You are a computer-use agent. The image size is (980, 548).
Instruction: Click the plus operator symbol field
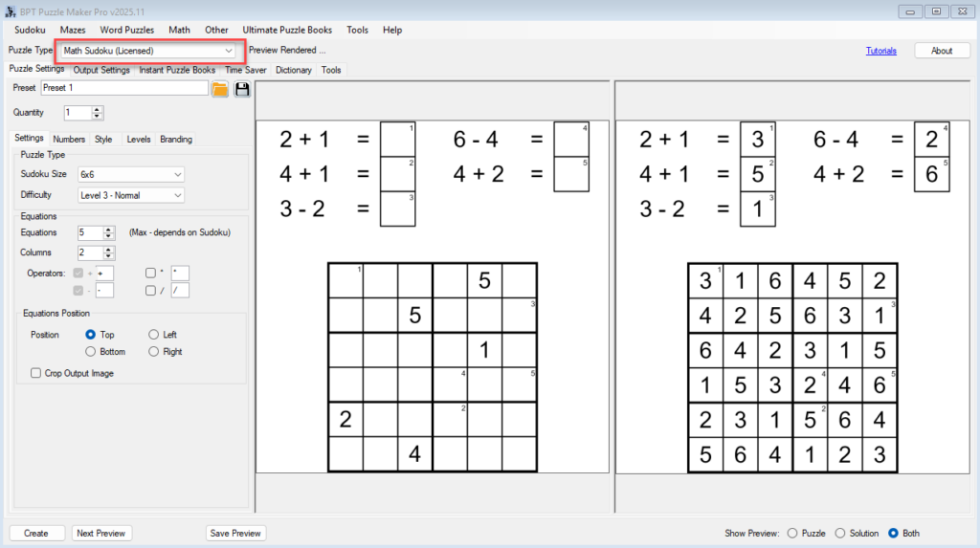click(x=104, y=274)
